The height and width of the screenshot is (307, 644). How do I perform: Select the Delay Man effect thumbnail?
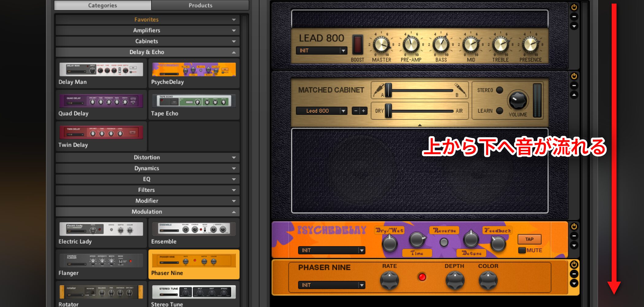pos(101,70)
